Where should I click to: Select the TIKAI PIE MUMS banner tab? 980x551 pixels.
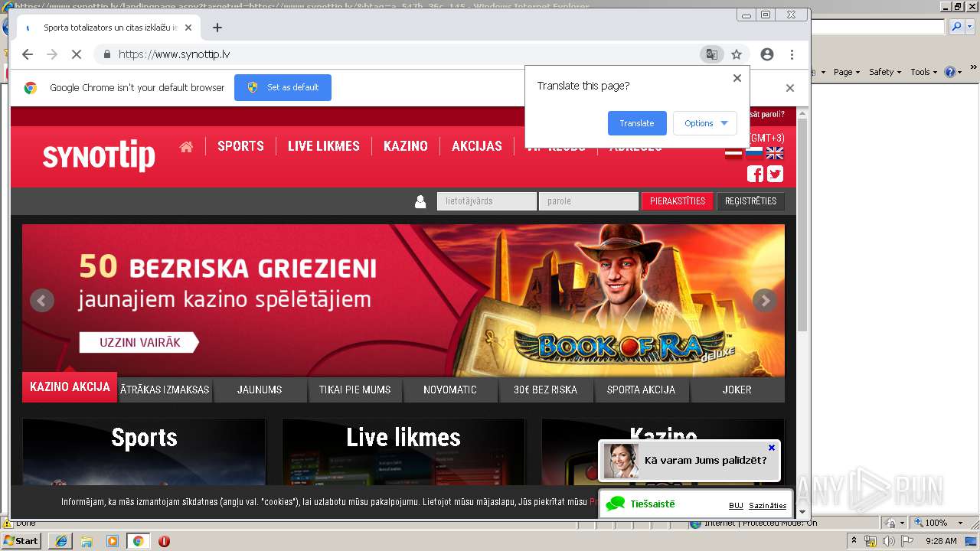[354, 390]
